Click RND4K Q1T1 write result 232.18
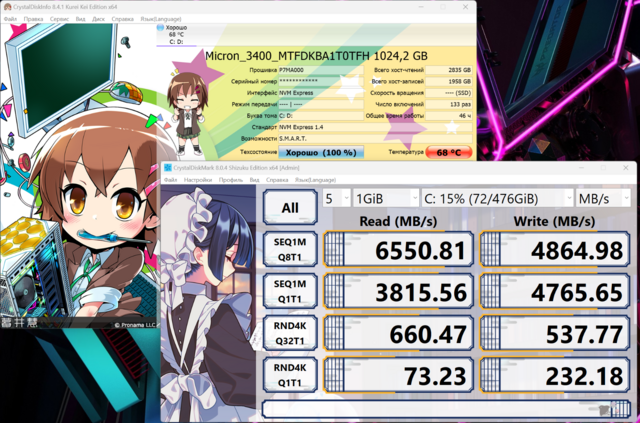 [555, 375]
